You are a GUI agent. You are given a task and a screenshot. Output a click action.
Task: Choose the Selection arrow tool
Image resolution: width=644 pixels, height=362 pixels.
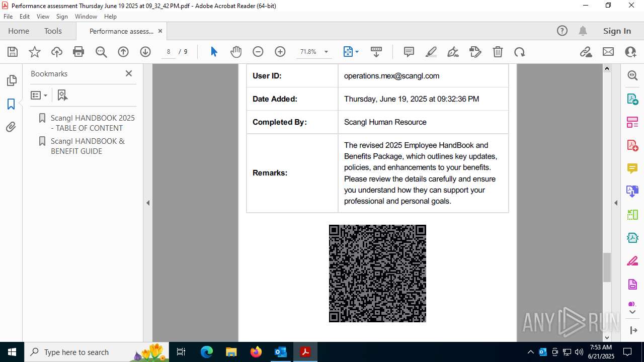coord(214,52)
